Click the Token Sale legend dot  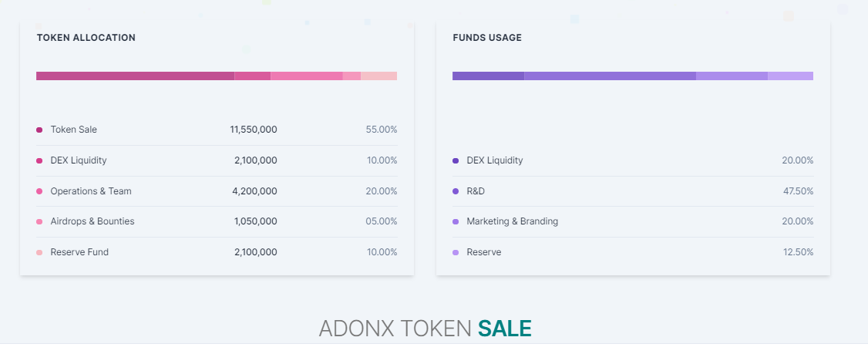coord(39,130)
